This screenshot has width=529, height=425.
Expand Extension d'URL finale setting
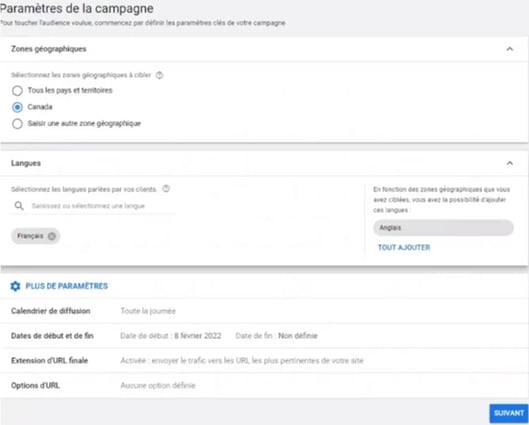264,361
